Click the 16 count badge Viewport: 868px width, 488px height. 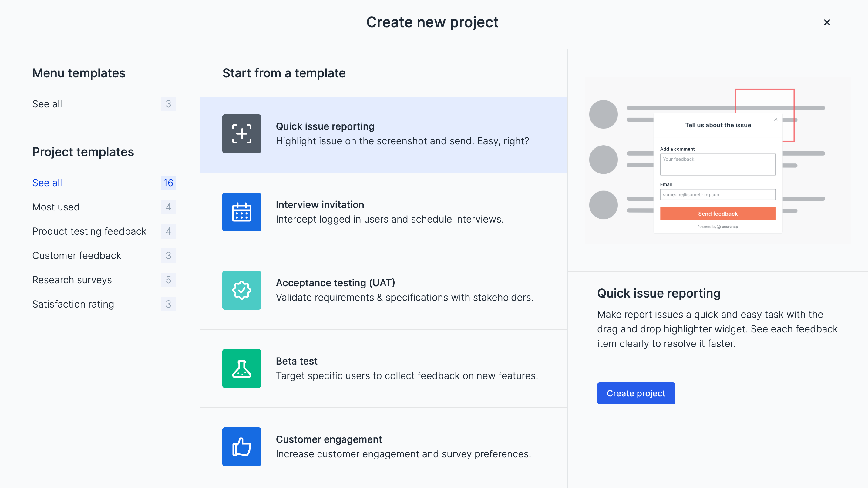click(x=168, y=183)
